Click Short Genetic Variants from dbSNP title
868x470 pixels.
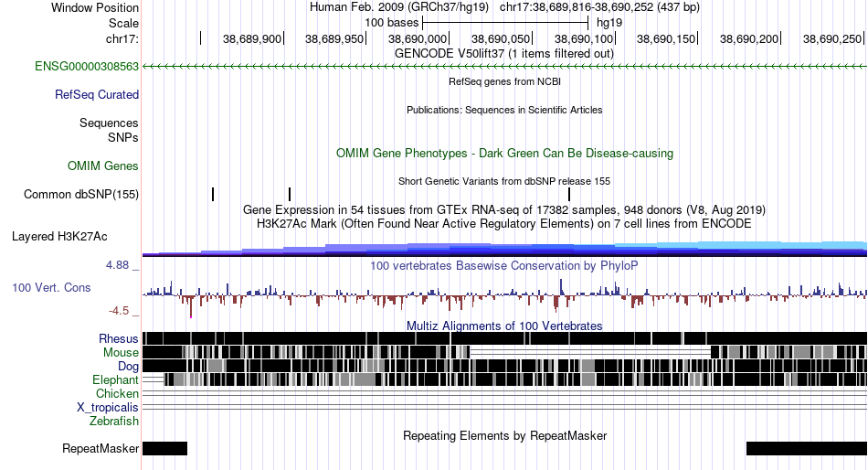click(x=504, y=181)
